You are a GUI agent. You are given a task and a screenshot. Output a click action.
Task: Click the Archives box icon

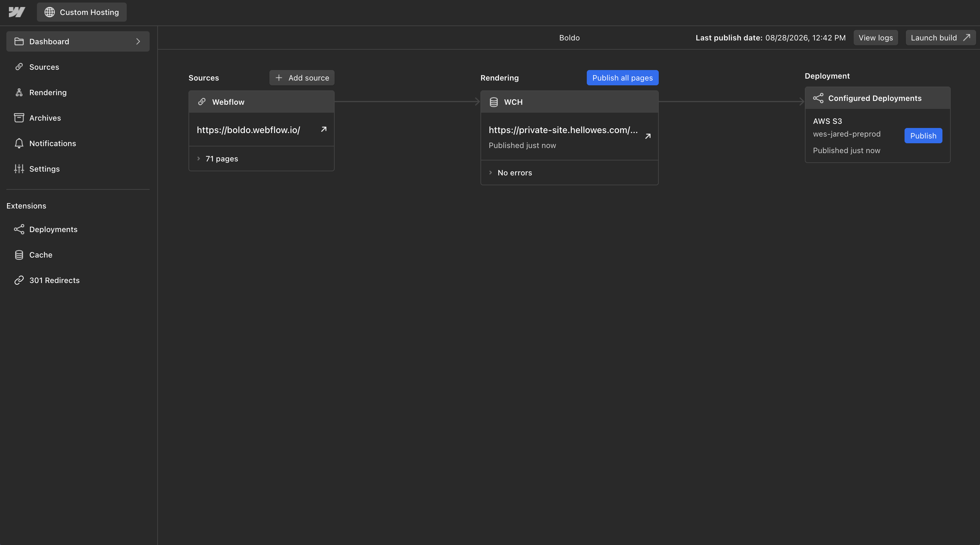19,118
